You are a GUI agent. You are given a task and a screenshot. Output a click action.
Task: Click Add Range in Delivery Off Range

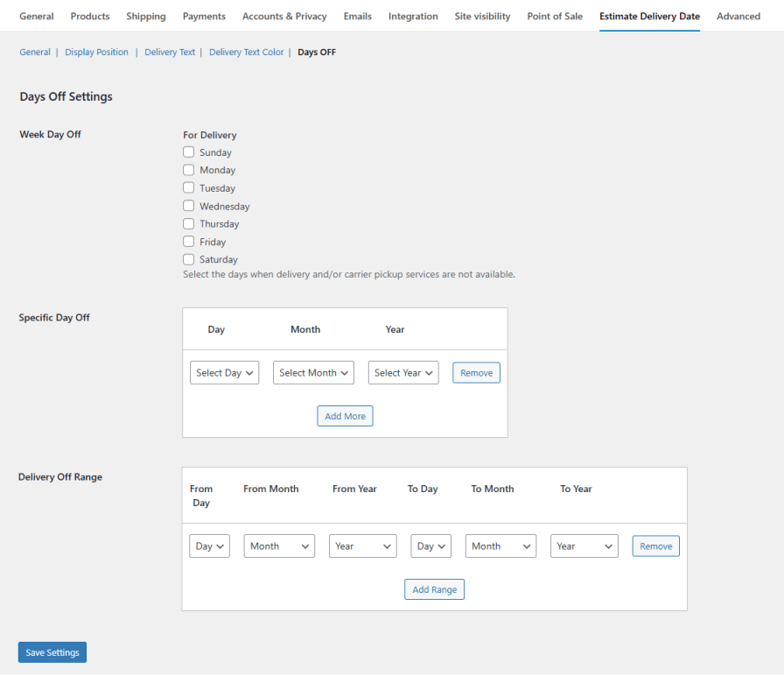pyautogui.click(x=434, y=588)
